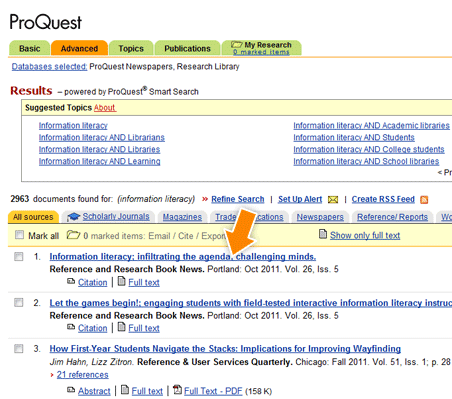The width and height of the screenshot is (452, 399).
Task: Open Information literacy AND Libraries topic
Action: click(99, 150)
